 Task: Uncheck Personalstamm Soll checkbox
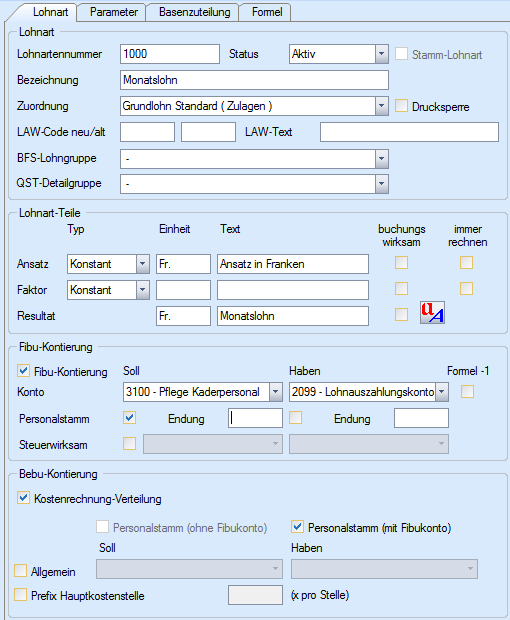pyautogui.click(x=130, y=418)
